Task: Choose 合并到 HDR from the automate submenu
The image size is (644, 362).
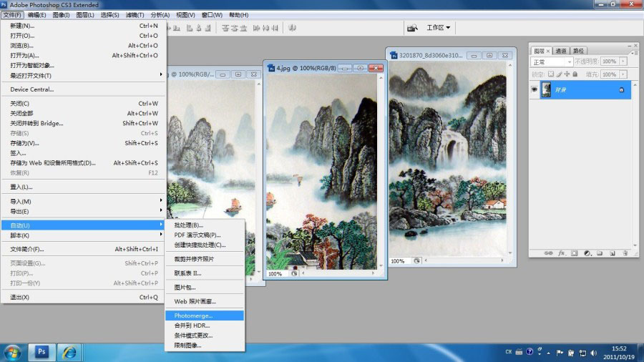Action: coord(192,326)
